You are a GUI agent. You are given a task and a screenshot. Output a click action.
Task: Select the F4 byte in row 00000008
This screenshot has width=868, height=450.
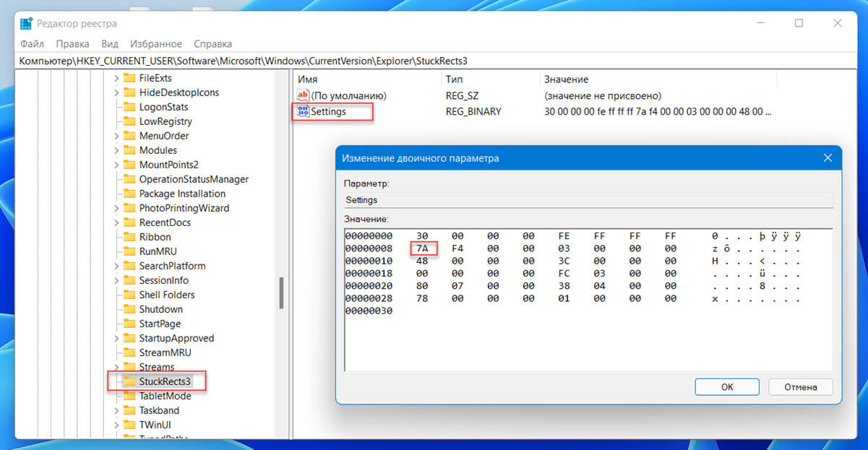(457, 248)
